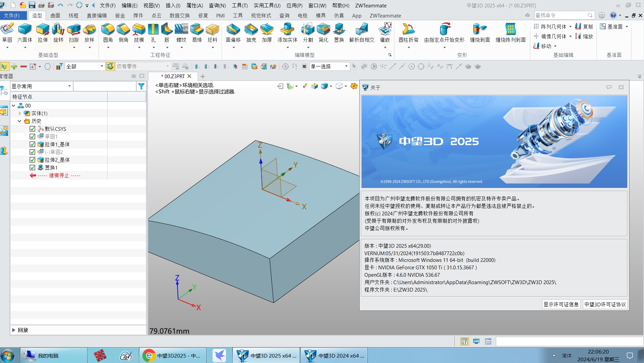Screen dimensions: 644x363
Task: Toggle the 拉伸2_基体 checkbox
Action: point(32,160)
